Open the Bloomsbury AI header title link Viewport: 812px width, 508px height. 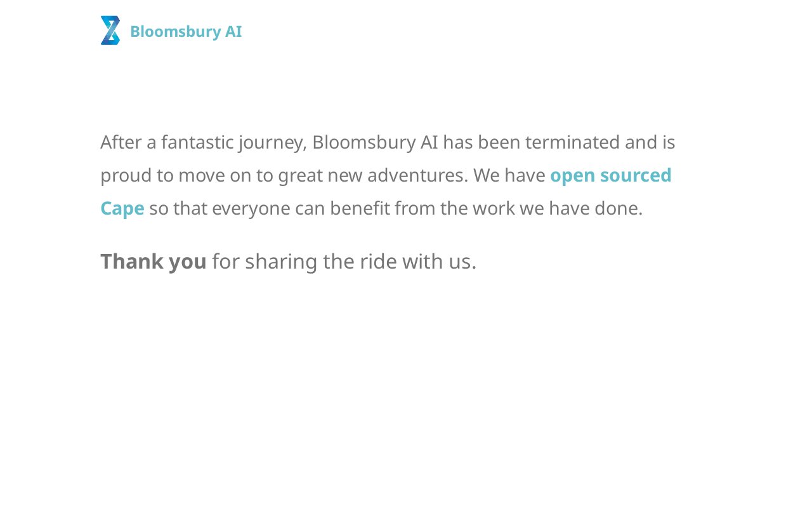click(x=186, y=31)
